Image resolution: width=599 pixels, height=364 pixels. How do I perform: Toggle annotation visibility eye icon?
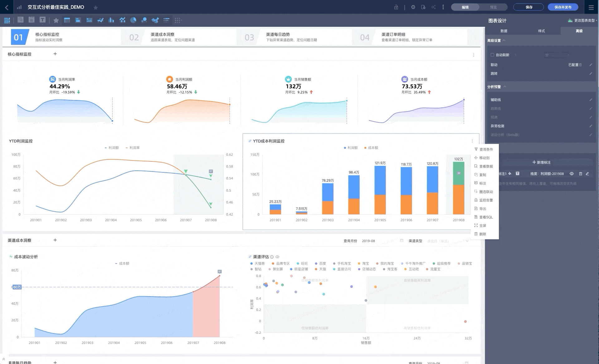[572, 174]
